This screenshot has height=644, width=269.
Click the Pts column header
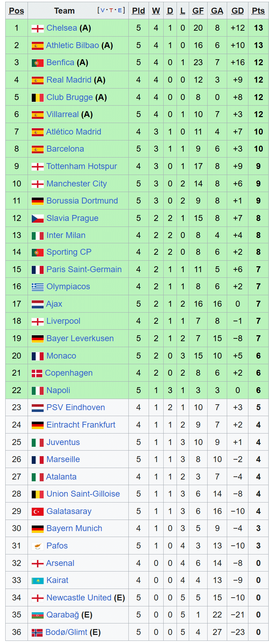click(x=258, y=11)
